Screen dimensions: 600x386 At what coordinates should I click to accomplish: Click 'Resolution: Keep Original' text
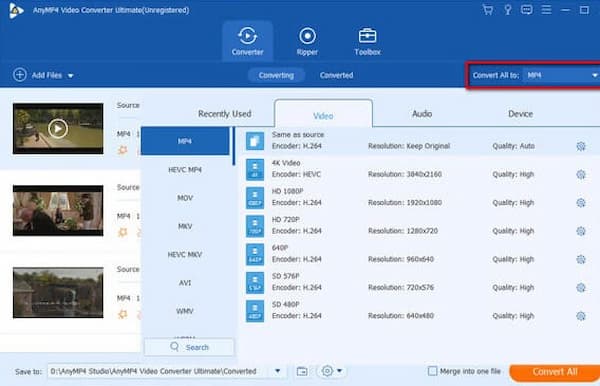pyautogui.click(x=409, y=146)
